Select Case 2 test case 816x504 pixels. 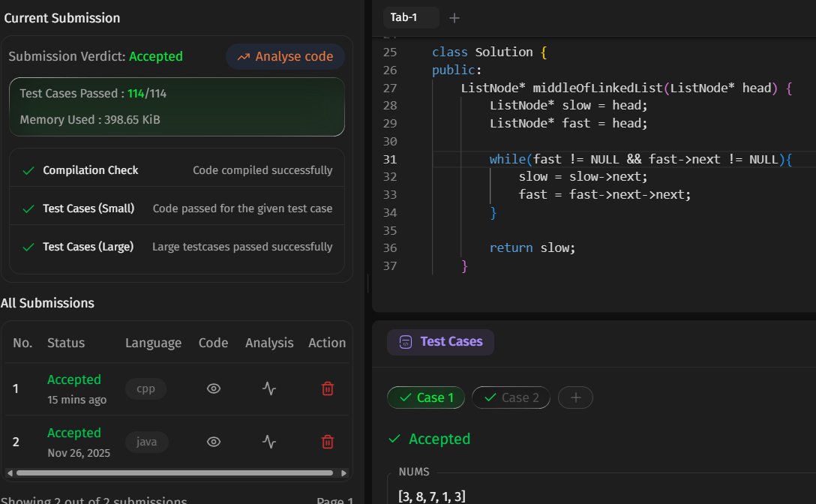[511, 397]
